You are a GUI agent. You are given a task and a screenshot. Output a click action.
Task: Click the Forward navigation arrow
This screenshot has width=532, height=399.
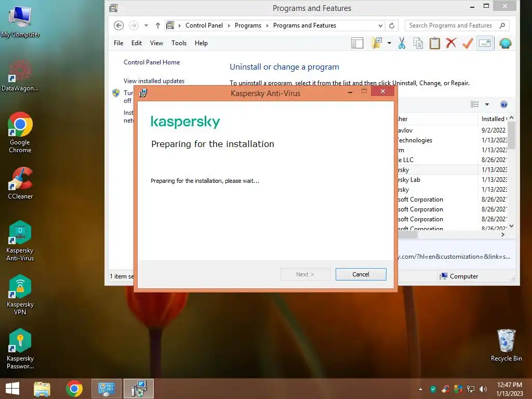(134, 25)
